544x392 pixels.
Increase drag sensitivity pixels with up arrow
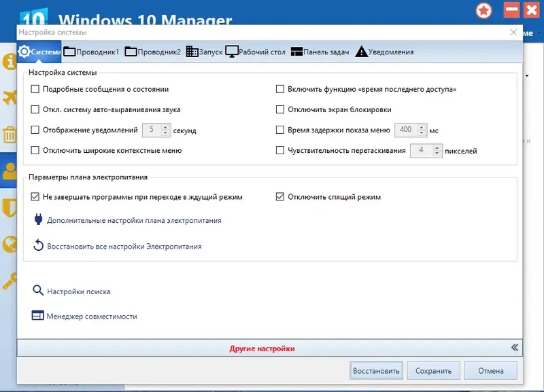point(437,147)
